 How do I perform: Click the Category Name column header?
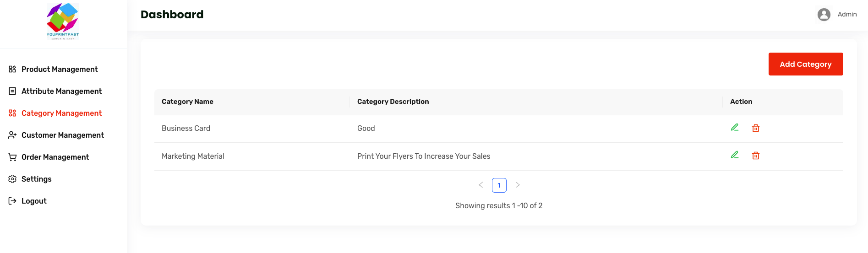point(187,102)
